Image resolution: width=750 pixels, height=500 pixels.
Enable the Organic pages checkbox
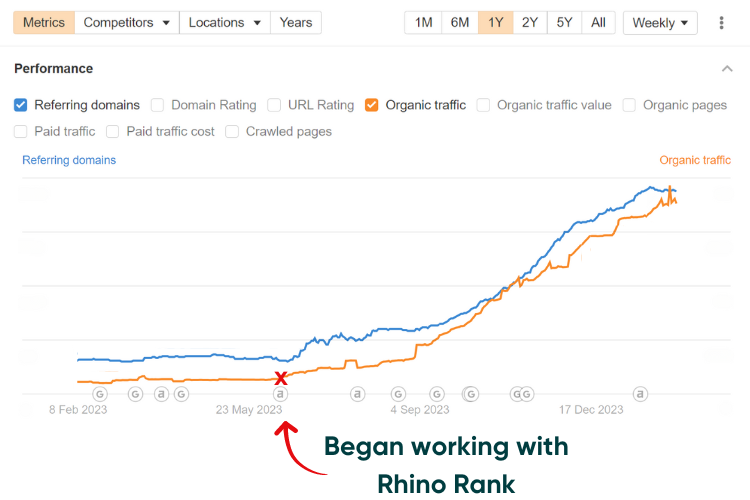click(629, 105)
